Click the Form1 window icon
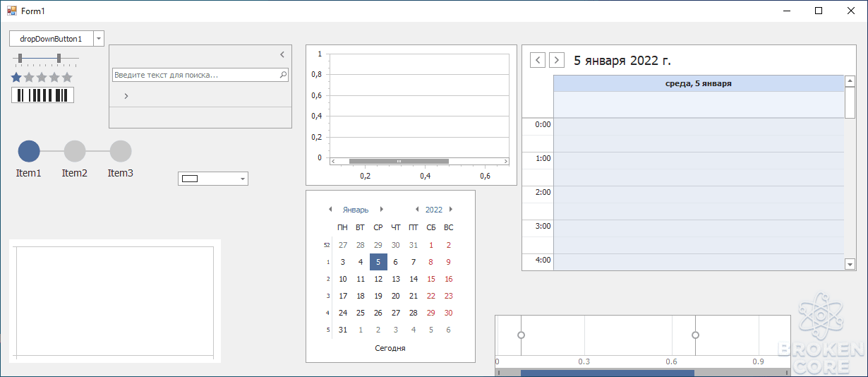This screenshot has height=377, width=868. point(11,11)
